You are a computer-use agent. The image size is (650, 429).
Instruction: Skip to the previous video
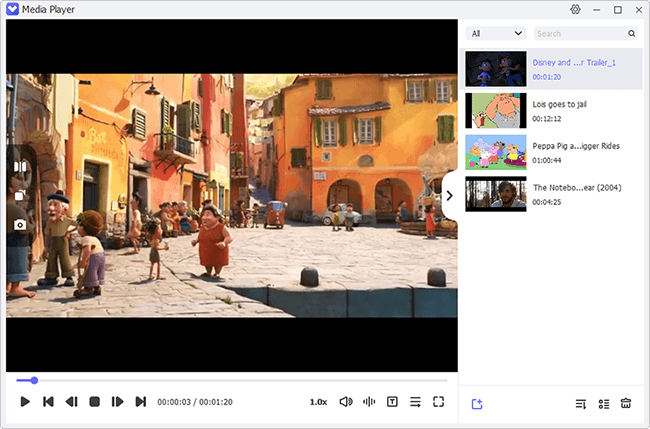point(48,401)
